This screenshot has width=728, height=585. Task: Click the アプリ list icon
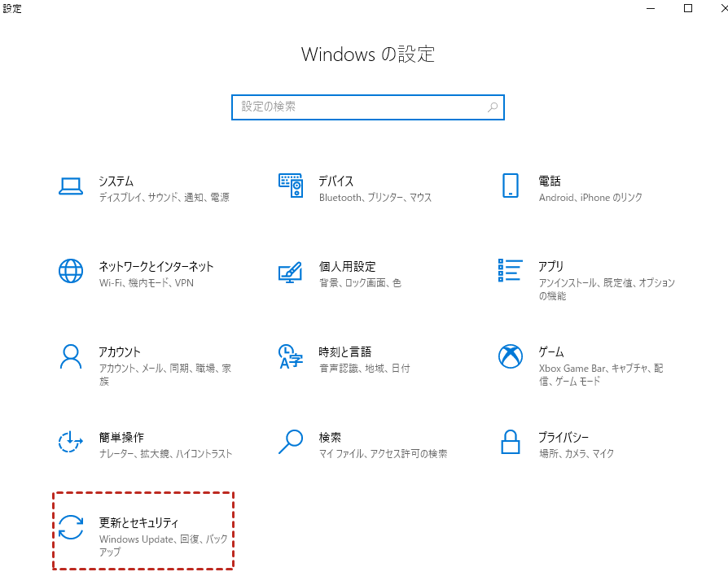511,270
